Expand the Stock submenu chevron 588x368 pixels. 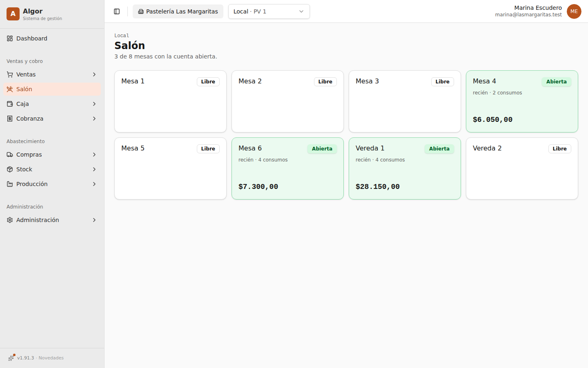pyautogui.click(x=94, y=169)
